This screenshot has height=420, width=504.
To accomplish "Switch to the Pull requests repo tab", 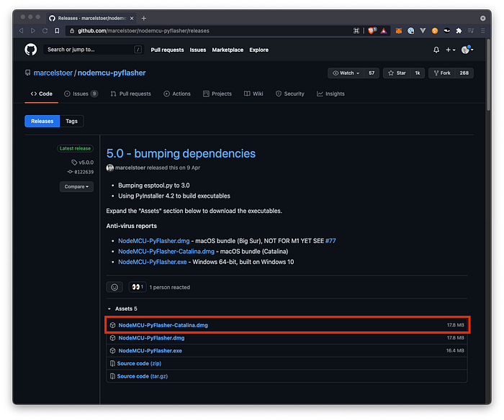I will tap(130, 93).
